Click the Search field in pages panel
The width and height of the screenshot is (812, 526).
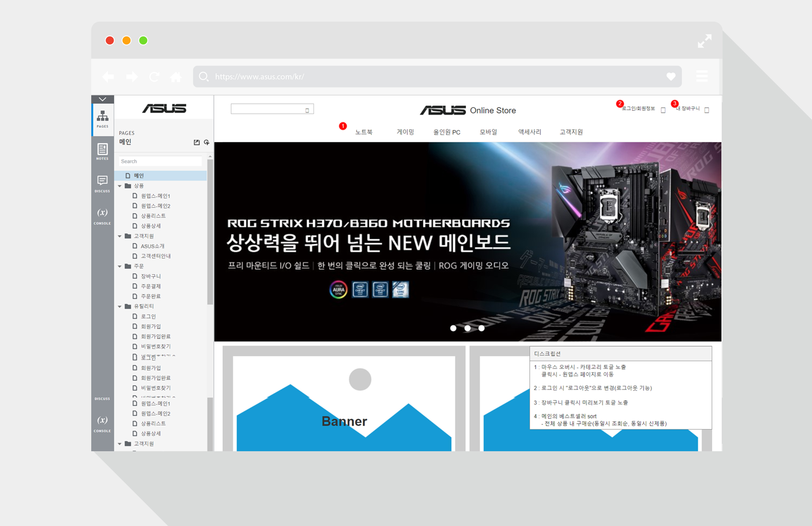pyautogui.click(x=160, y=161)
